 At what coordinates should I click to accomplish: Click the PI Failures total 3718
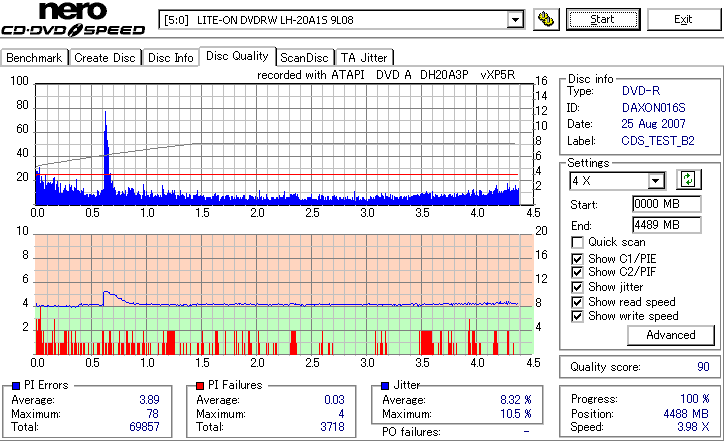pos(332,427)
